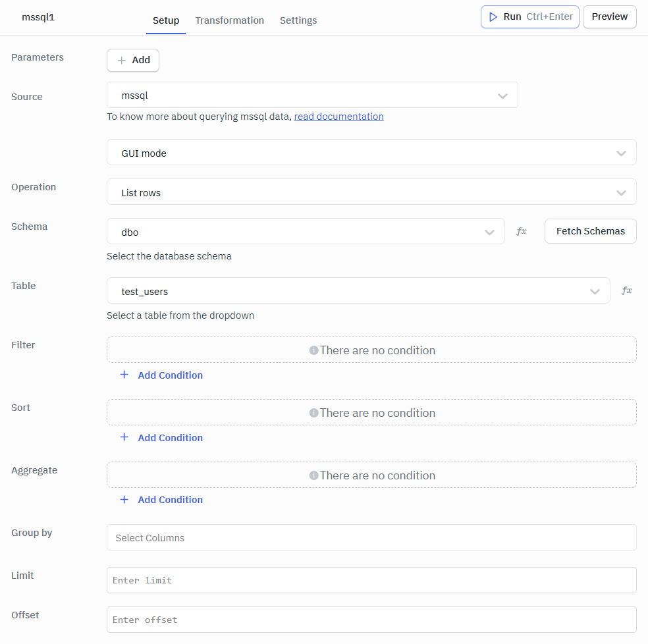
Task: Click the play icon on the Run button
Action: tap(493, 17)
